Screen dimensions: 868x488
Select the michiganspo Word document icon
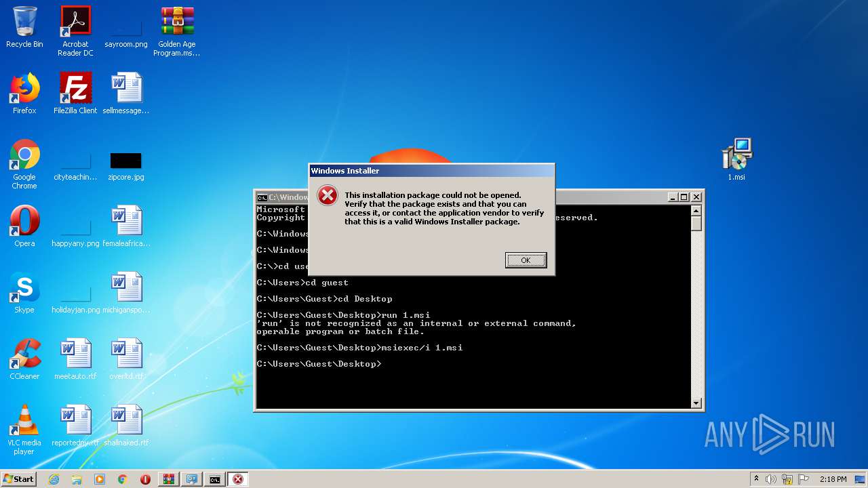click(126, 293)
